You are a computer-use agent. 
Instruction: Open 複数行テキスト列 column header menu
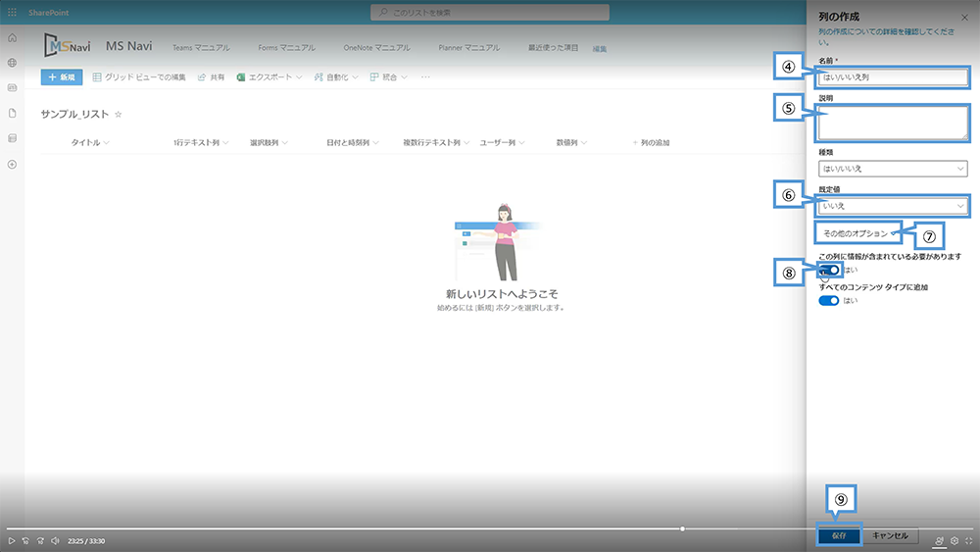436,142
